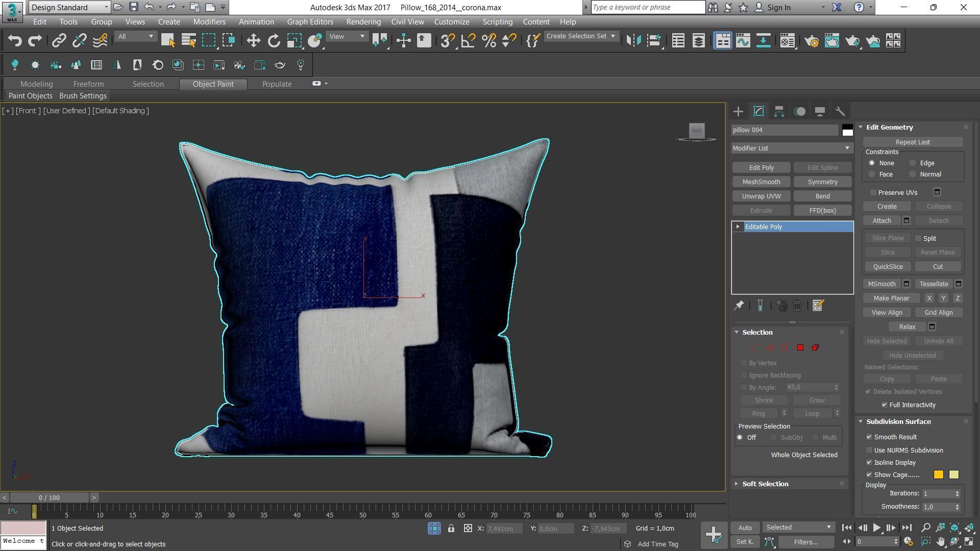Uncheck Isoline Display
980x551 pixels.
869,463
